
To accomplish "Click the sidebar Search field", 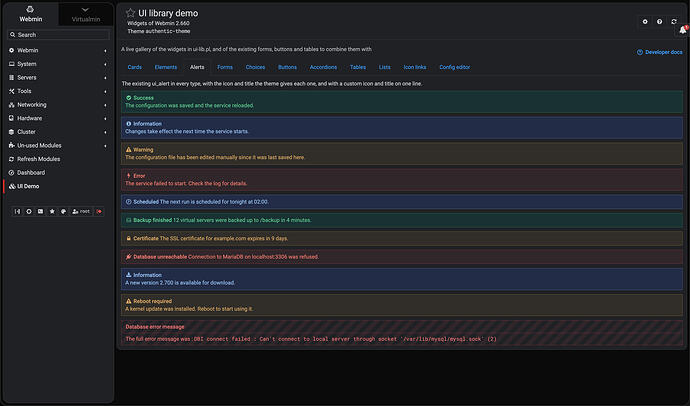I will pos(58,35).
